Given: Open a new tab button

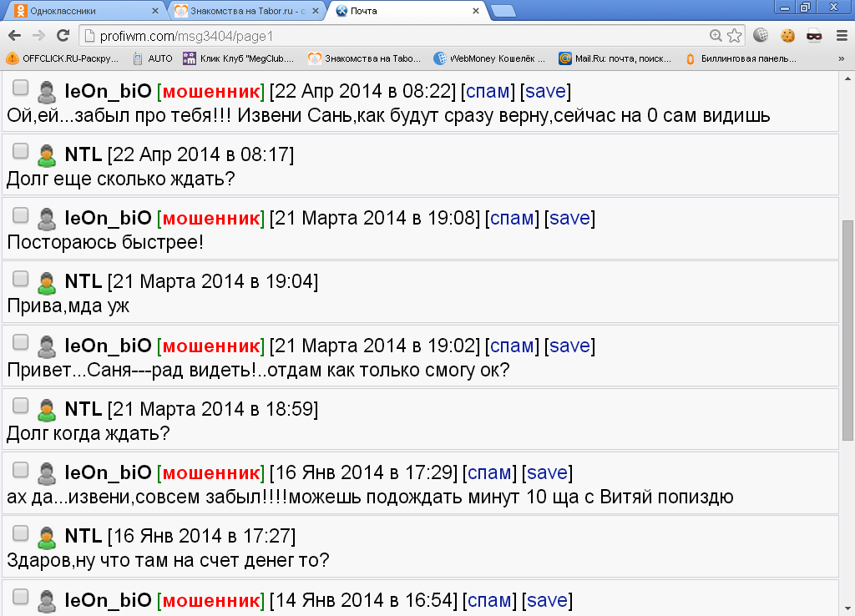Looking at the screenshot, I should coord(503,12).
